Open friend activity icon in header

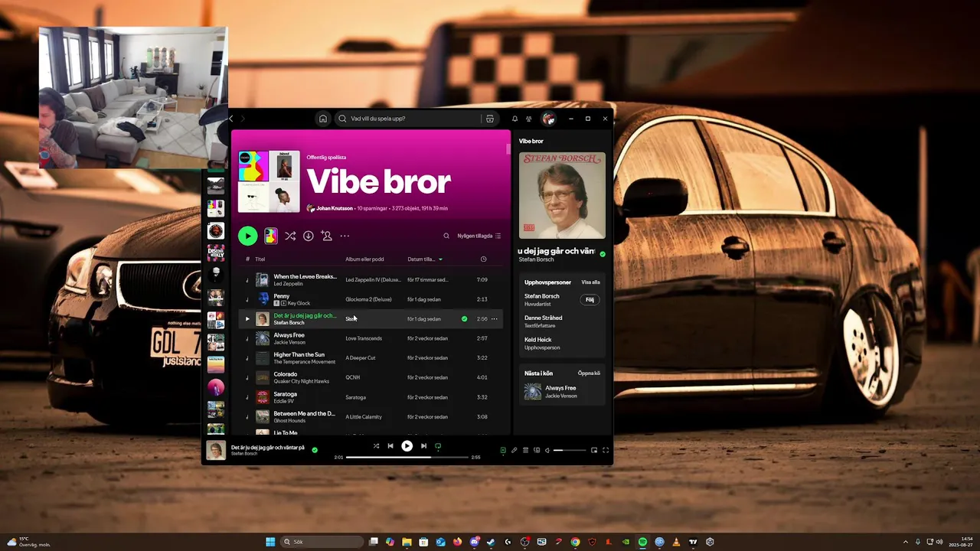click(528, 119)
